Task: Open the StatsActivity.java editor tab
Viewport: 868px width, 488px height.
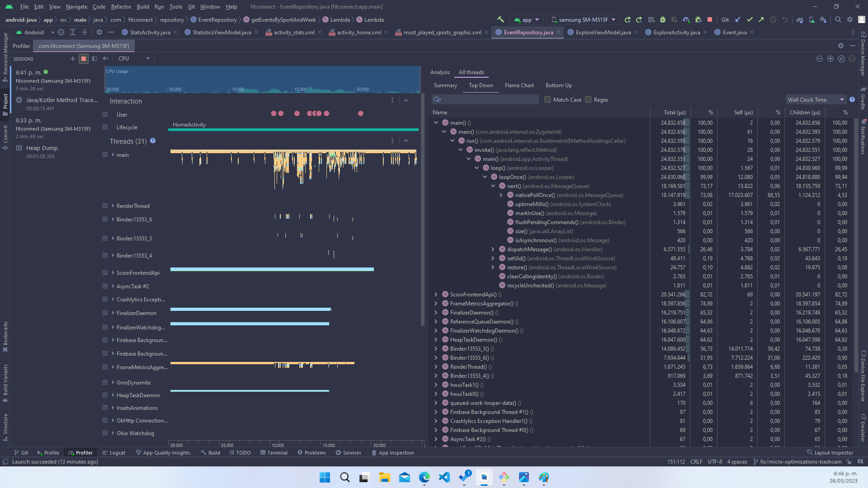Action: (x=150, y=32)
